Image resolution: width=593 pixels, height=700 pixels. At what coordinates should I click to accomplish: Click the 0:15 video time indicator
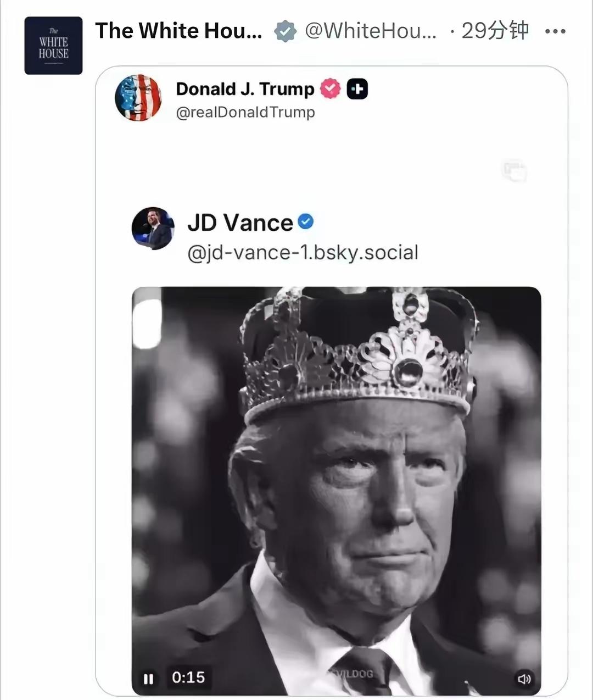[x=188, y=677]
